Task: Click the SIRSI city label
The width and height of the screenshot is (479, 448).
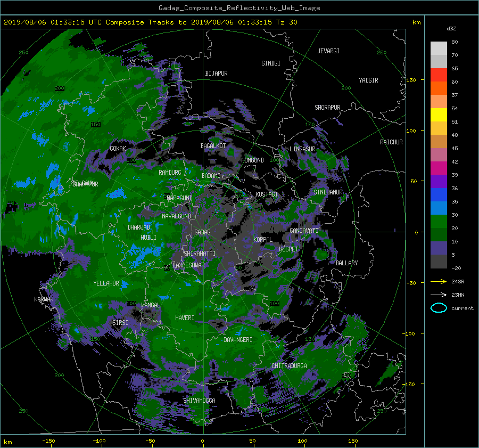Action: (120, 323)
